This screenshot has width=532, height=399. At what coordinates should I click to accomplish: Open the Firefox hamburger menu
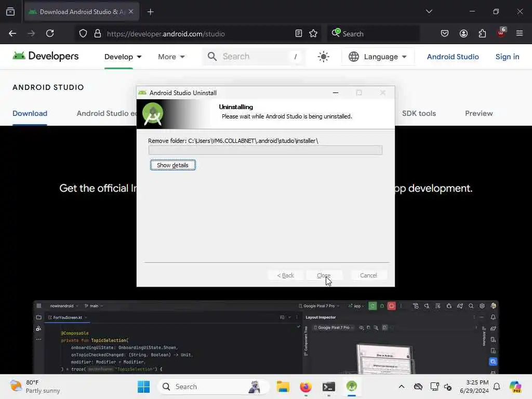tap(520, 34)
